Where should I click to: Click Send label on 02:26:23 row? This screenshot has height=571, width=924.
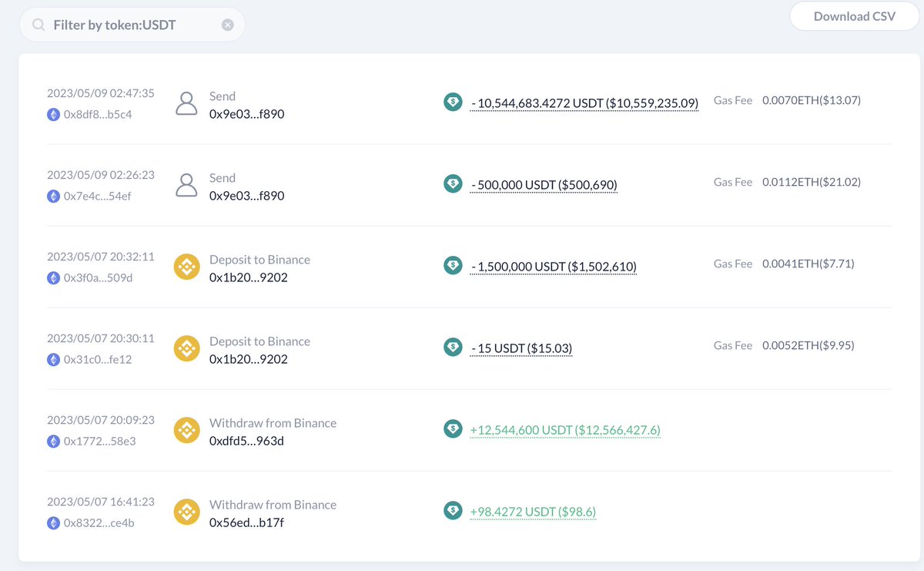[x=223, y=178]
